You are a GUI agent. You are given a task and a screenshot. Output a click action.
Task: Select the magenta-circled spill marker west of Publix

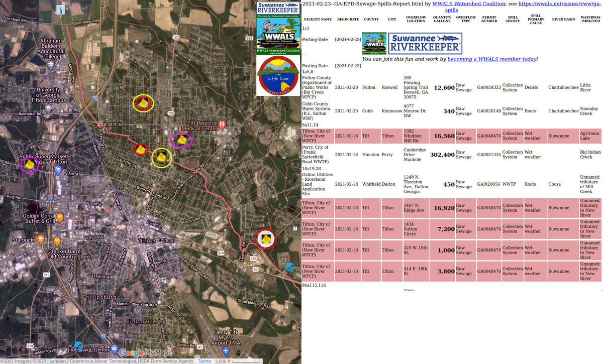click(x=30, y=164)
